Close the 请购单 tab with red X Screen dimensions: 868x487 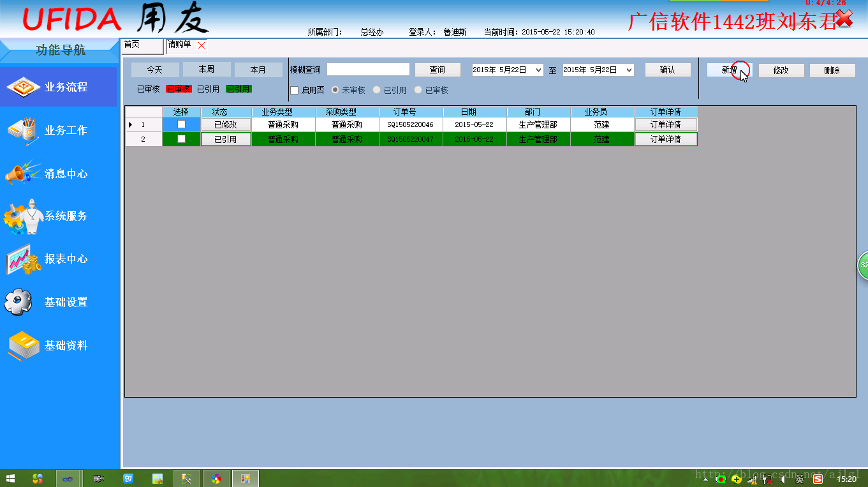pyautogui.click(x=202, y=45)
